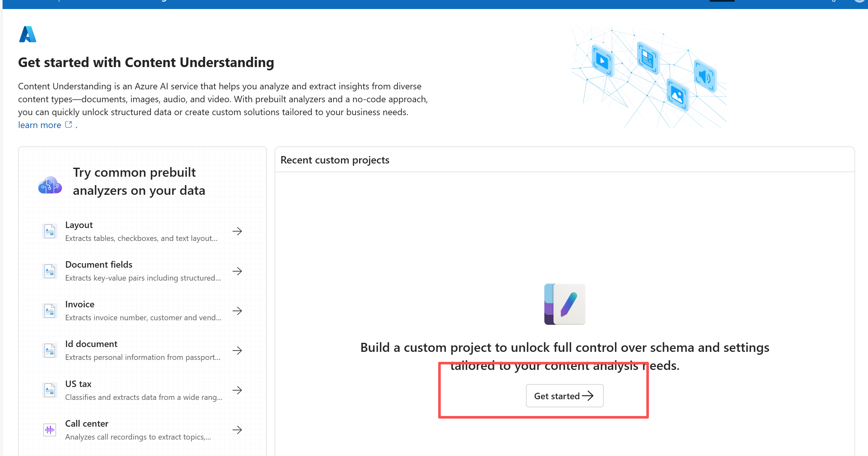
Task: Open Document fields analyzer arrow
Action: coord(237,271)
